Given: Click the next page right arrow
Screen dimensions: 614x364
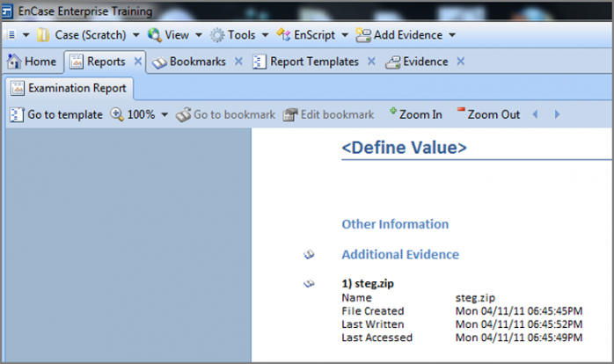Looking at the screenshot, I should pos(557,114).
